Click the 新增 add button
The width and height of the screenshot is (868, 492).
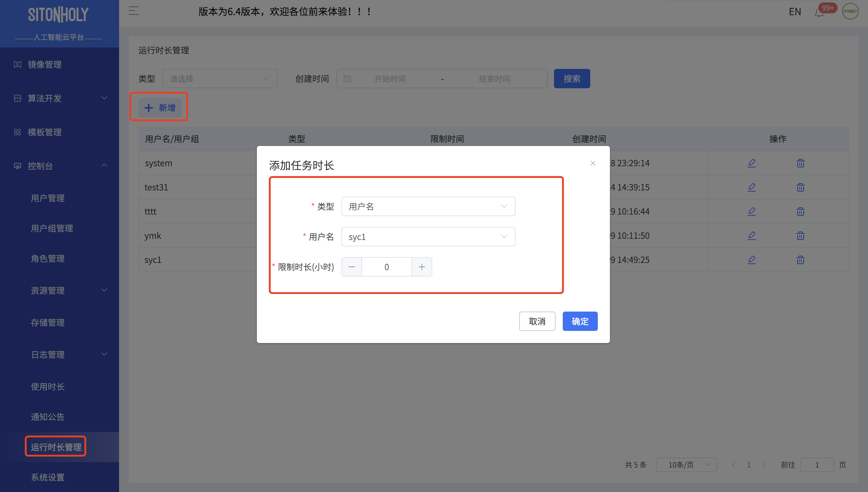point(160,108)
